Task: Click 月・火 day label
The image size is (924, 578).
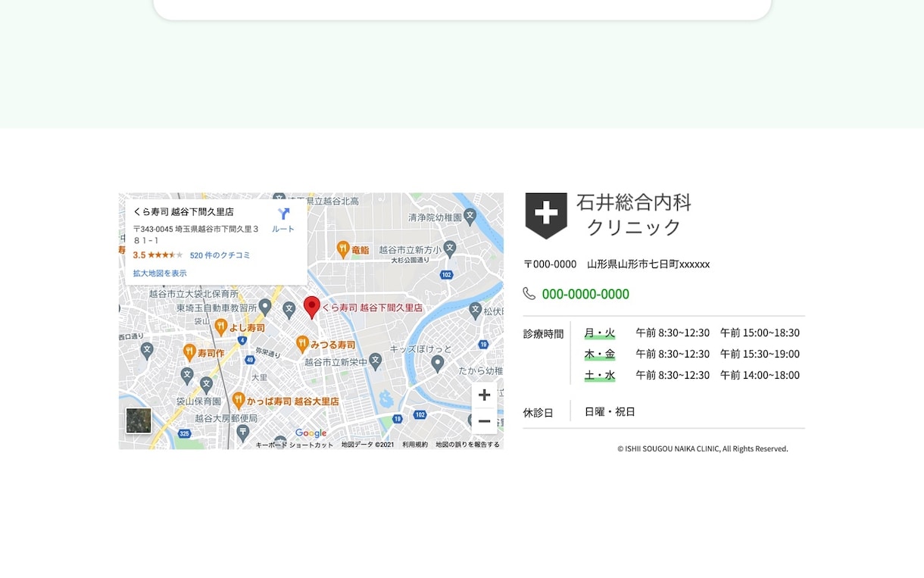Action: tap(600, 333)
